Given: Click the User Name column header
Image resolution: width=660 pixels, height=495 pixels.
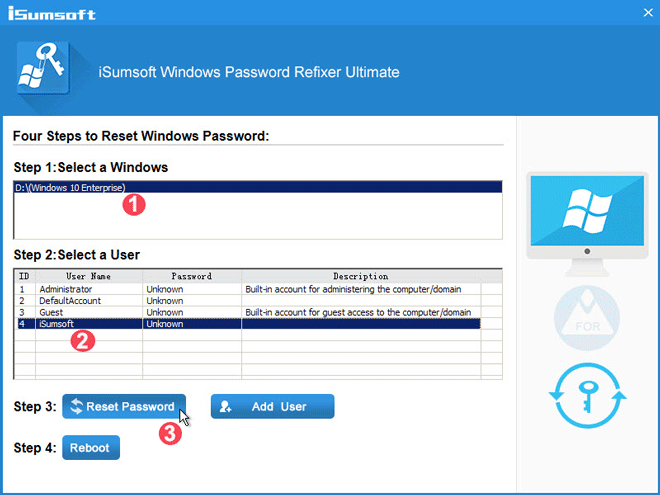Looking at the screenshot, I should (x=88, y=276).
